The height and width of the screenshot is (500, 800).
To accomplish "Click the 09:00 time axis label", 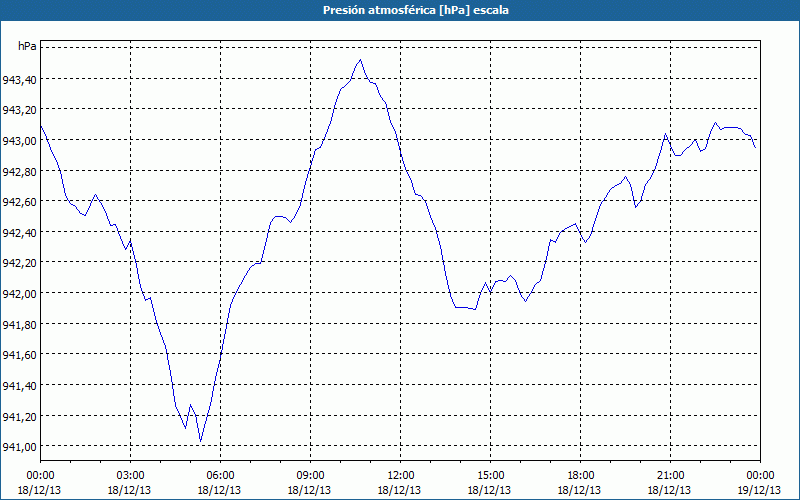I will [x=310, y=476].
